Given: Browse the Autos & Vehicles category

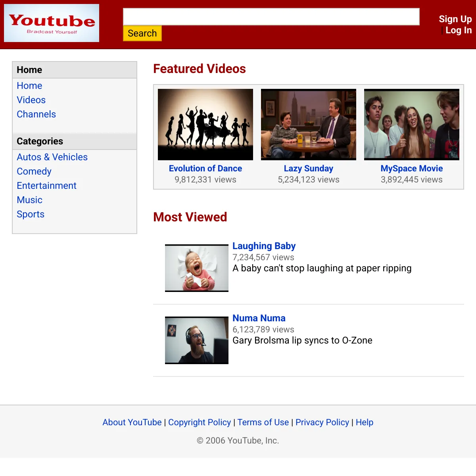Looking at the screenshot, I should point(52,157).
